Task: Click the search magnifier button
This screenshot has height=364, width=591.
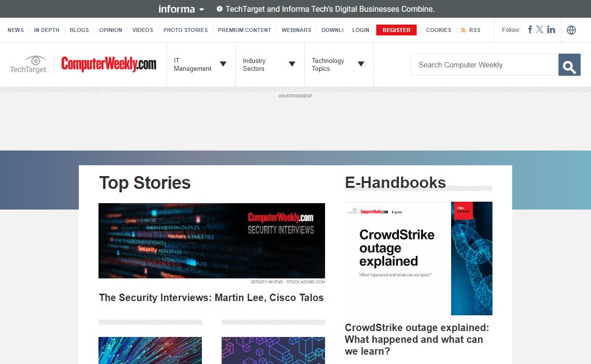Action: [x=569, y=65]
